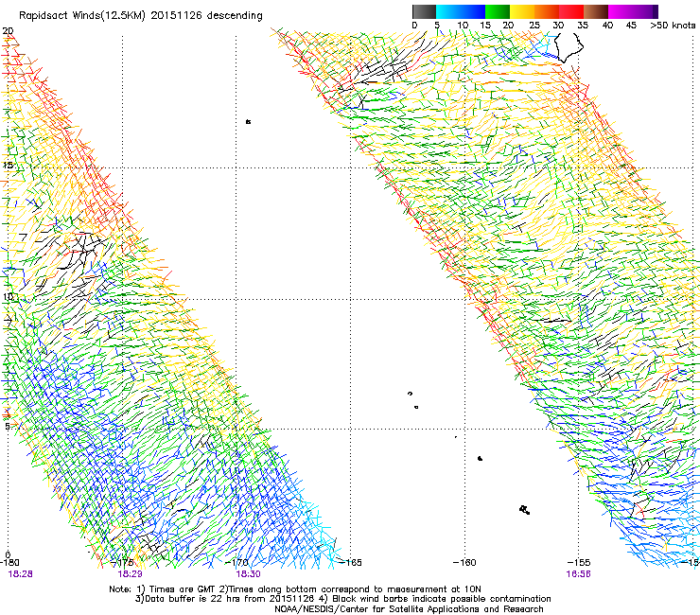Viewport: 700px width, 615px height.
Task: Click the '45' legend value
Action: (x=631, y=26)
